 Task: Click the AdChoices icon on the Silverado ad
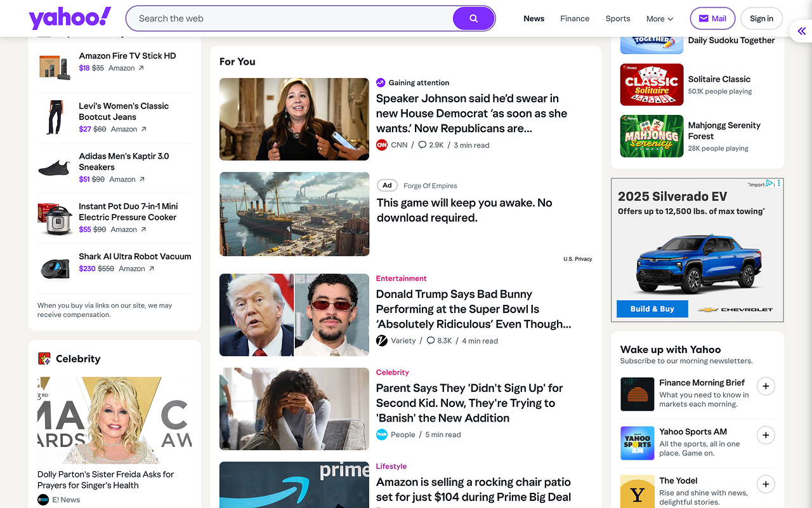coord(769,183)
